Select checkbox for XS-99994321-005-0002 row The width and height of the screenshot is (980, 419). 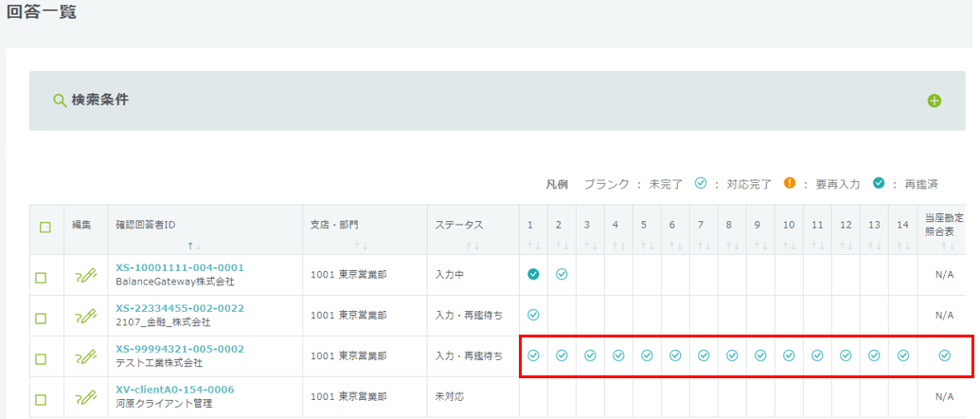click(41, 359)
